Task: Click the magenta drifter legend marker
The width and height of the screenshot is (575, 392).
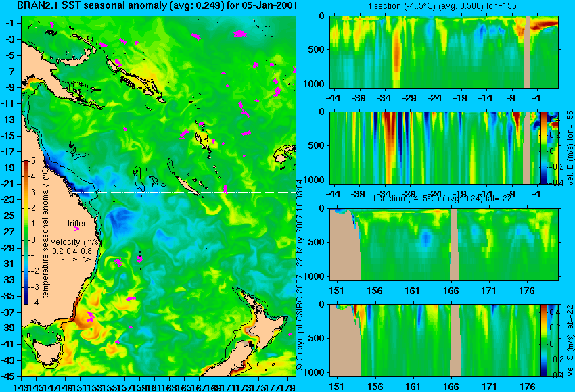Action: click(76, 229)
